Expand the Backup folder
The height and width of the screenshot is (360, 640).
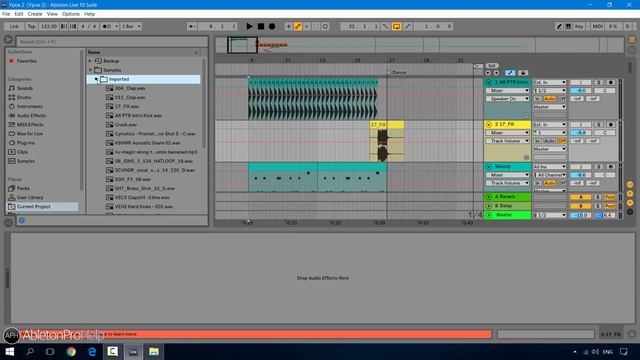(90, 61)
